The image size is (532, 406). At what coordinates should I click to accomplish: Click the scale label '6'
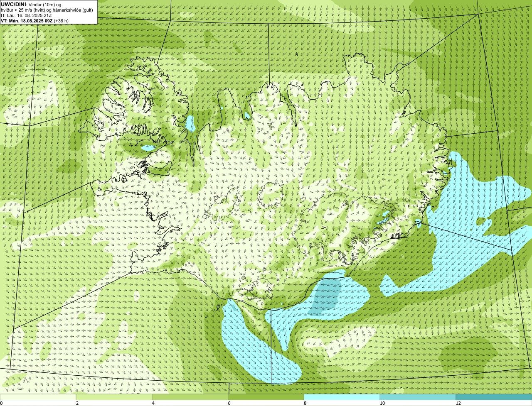click(x=229, y=403)
